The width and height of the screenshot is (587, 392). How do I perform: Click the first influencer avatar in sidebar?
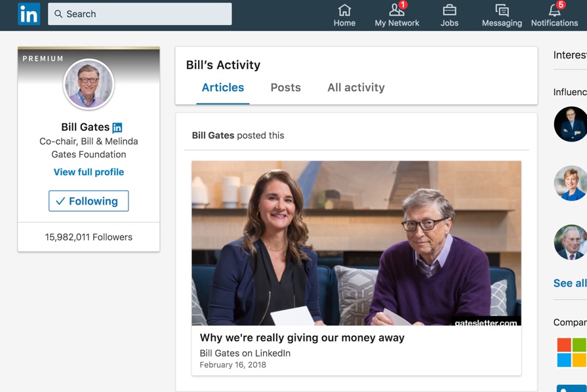pos(571,124)
